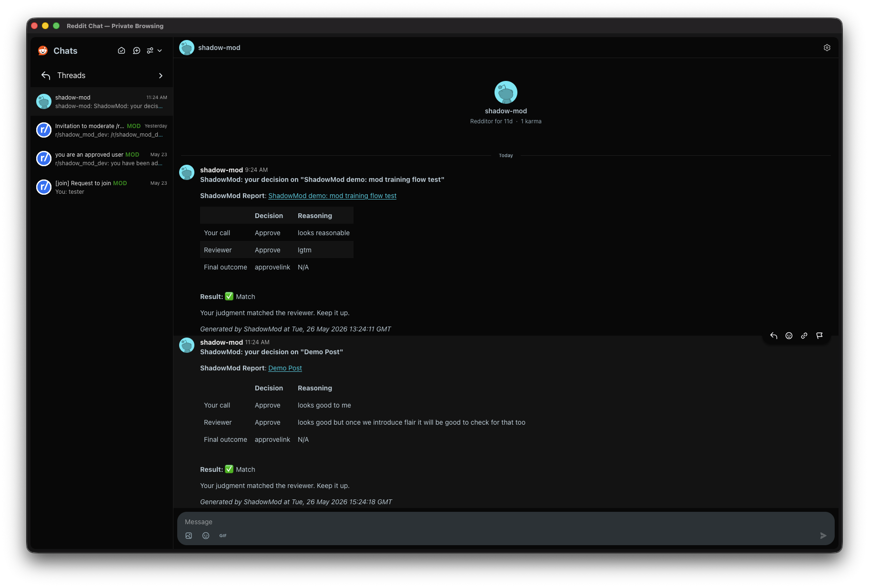Click 'Generated by ShadowMod' 13:24:11 GMT line
The height and width of the screenshot is (588, 869).
tap(295, 329)
